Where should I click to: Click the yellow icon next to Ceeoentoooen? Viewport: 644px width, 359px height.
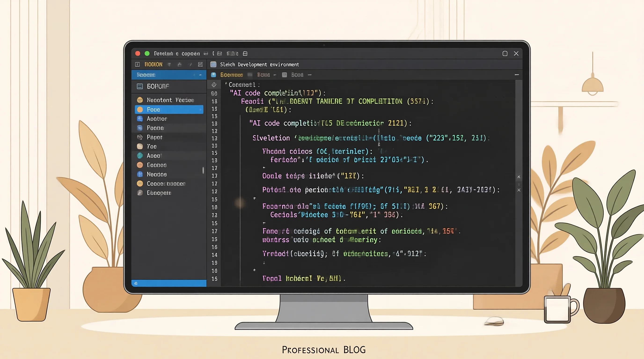pyautogui.click(x=140, y=183)
